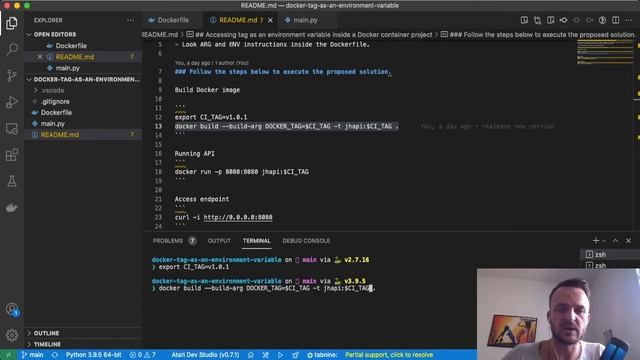Click the README.md breadcrumb item
Image resolution: width=640 pixels, height=360 pixels.
pyautogui.click(x=160, y=35)
